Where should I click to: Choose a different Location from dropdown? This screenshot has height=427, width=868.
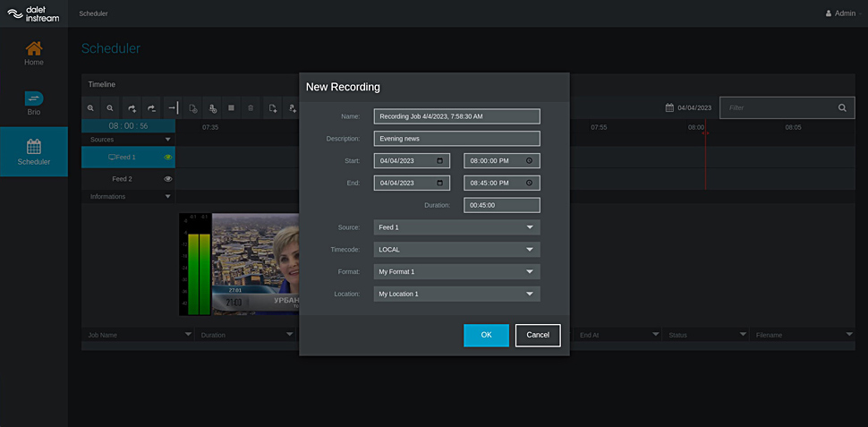(456, 294)
